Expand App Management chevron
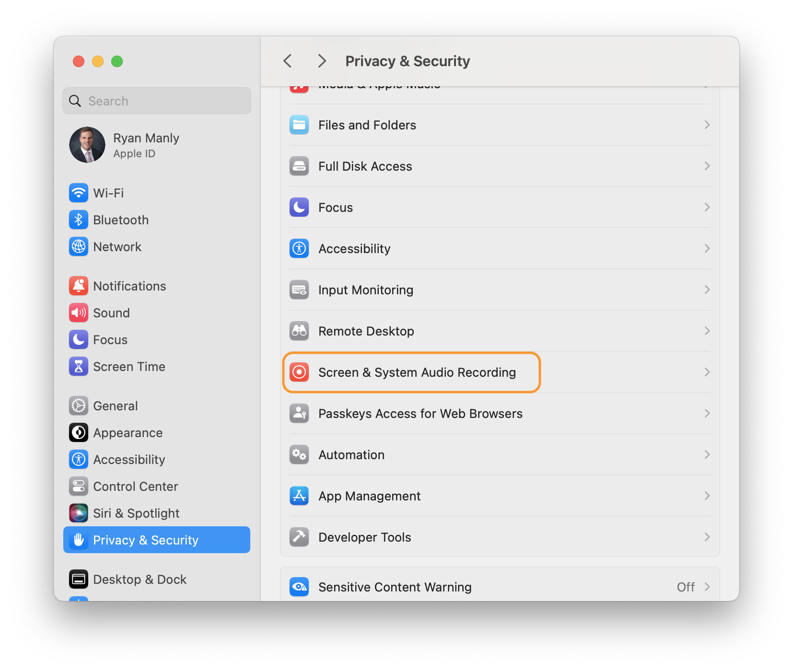The width and height of the screenshot is (793, 672). click(707, 496)
